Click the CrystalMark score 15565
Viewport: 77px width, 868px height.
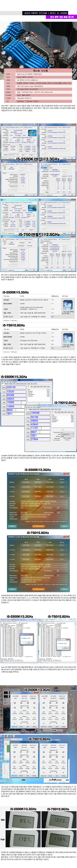[10, 402]
